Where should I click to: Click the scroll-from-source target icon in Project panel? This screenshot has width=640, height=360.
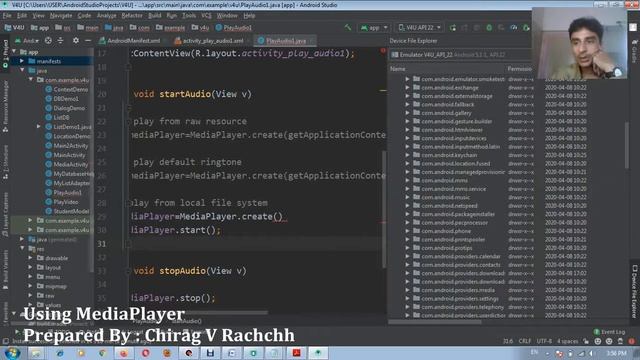[x=48, y=40]
